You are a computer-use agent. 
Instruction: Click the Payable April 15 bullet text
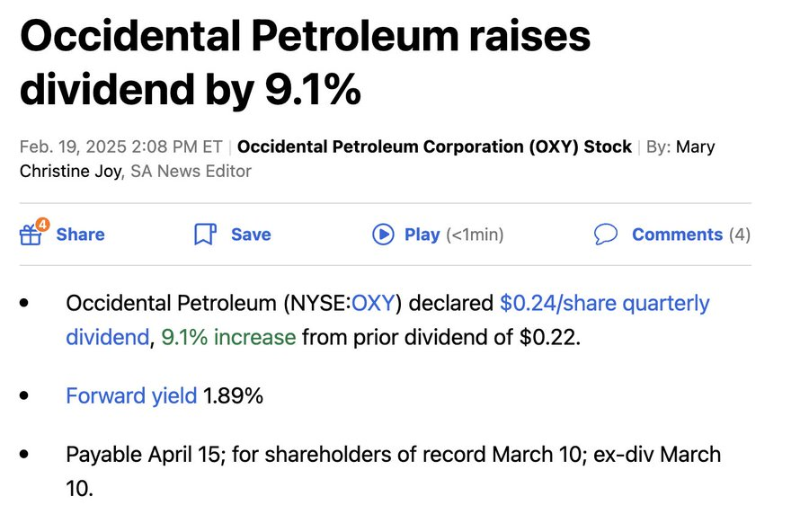click(393, 472)
